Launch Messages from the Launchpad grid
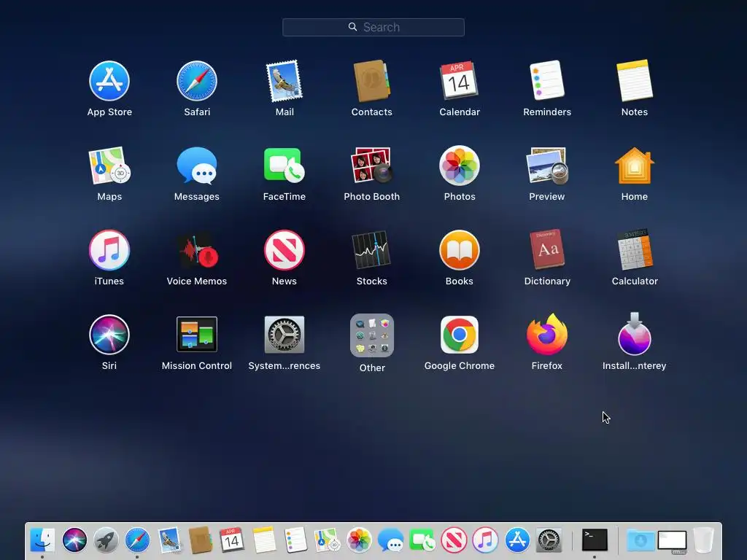The image size is (747, 560). [x=197, y=166]
